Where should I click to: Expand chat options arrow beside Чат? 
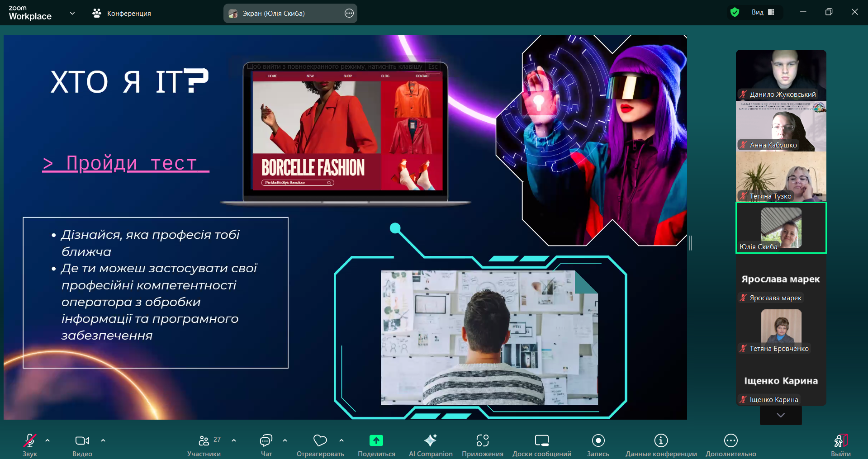coord(285,440)
